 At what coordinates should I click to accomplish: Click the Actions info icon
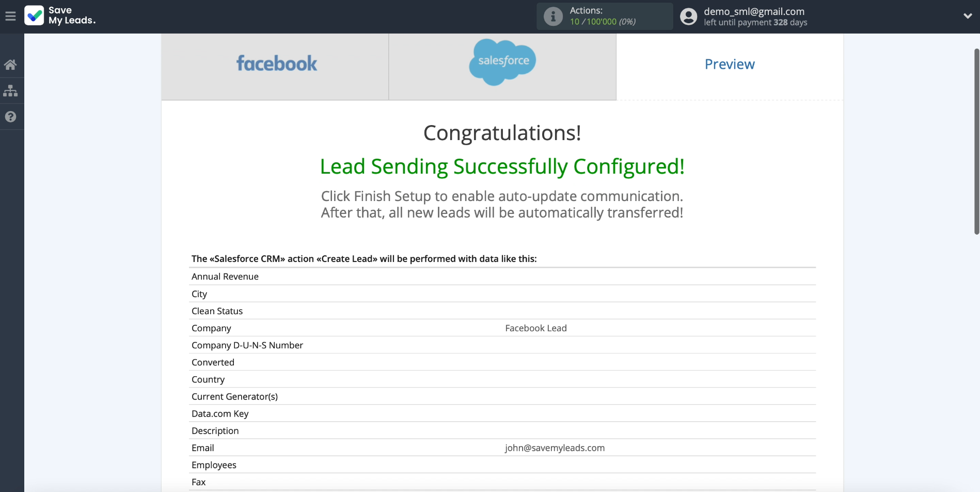click(553, 17)
